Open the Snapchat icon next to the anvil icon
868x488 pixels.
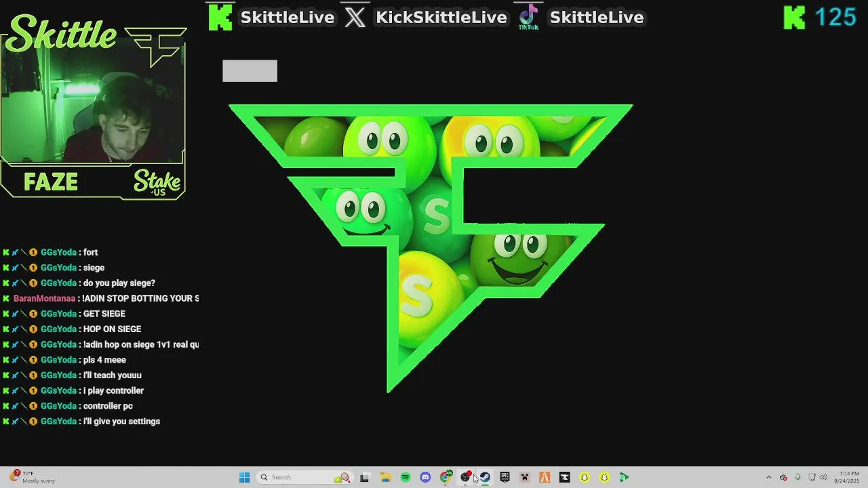coord(584,477)
